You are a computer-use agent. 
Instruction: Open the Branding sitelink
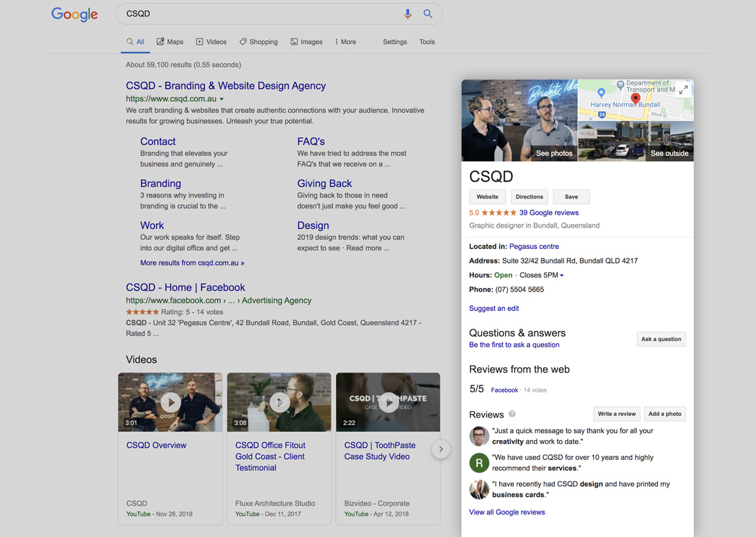click(x=161, y=184)
